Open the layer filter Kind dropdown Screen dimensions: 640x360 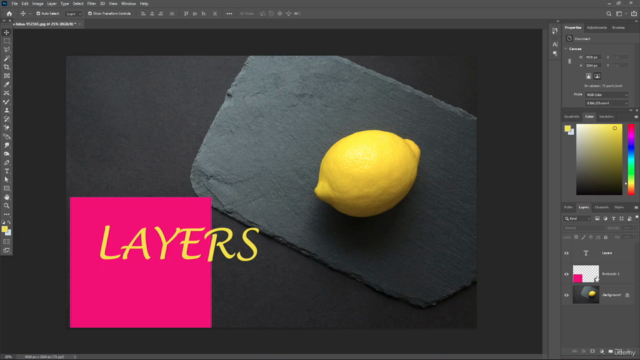[578, 218]
